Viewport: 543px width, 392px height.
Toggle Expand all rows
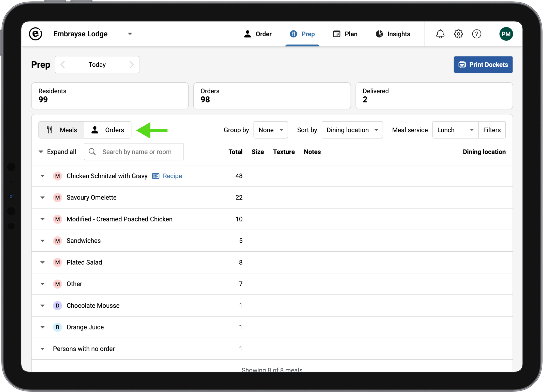tap(57, 152)
